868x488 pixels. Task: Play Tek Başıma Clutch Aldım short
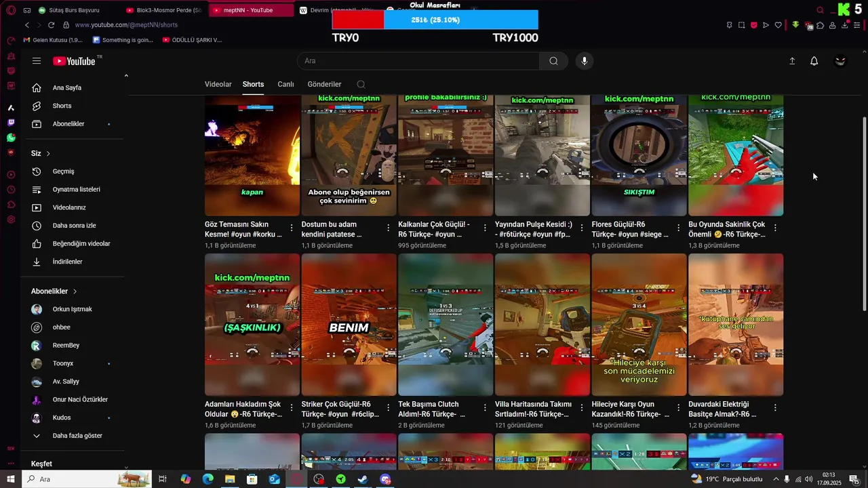coord(446,325)
